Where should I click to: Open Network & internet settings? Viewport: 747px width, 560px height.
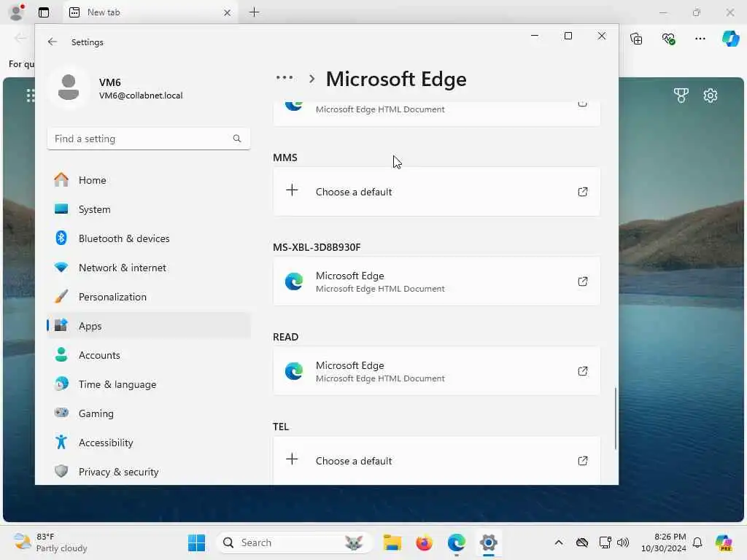click(149, 268)
